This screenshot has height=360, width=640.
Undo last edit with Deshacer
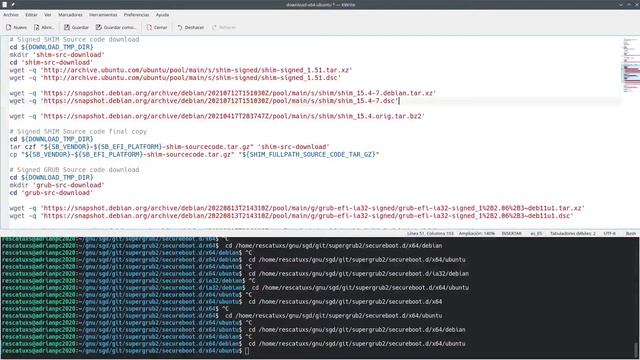pos(191,27)
